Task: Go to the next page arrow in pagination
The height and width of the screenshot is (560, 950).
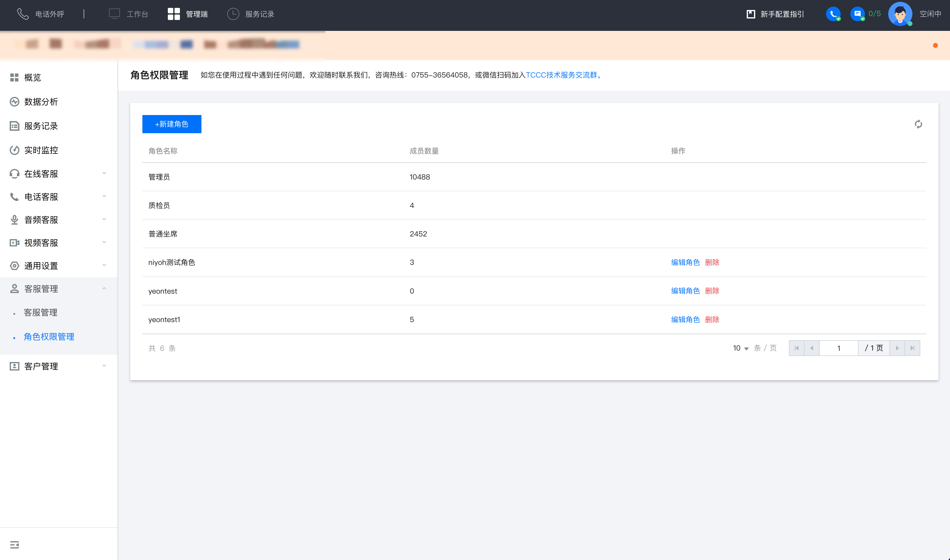Action: tap(897, 348)
